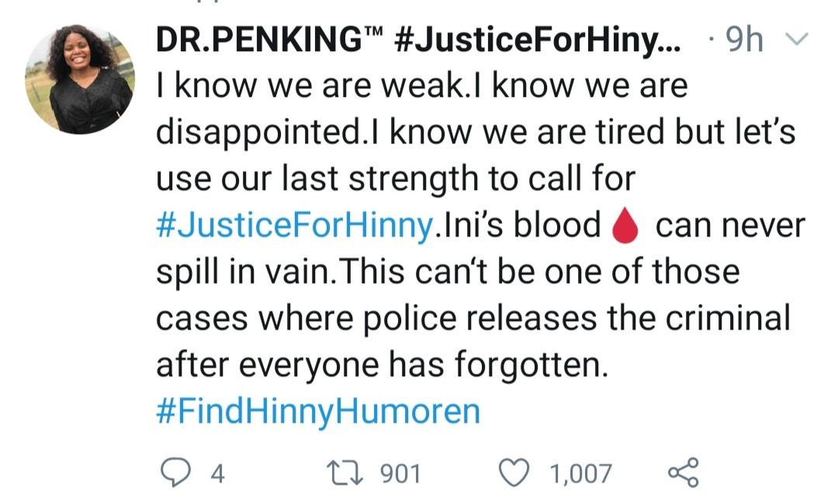The height and width of the screenshot is (504, 838).
Task: Click the red blood drop emoji
Action: click(x=625, y=226)
